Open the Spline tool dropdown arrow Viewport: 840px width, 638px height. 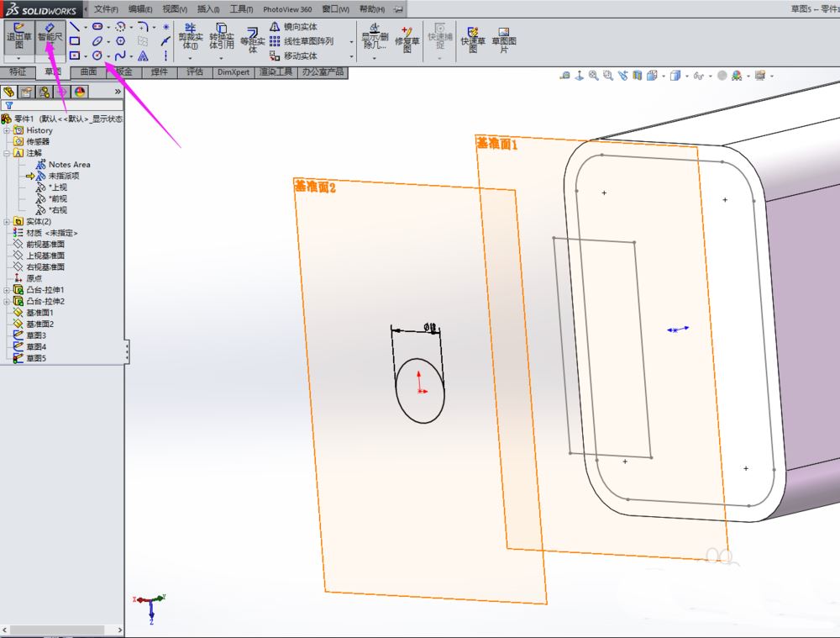click(131, 55)
